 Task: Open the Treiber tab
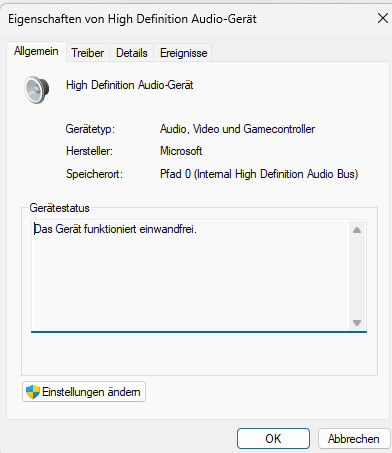(x=88, y=53)
